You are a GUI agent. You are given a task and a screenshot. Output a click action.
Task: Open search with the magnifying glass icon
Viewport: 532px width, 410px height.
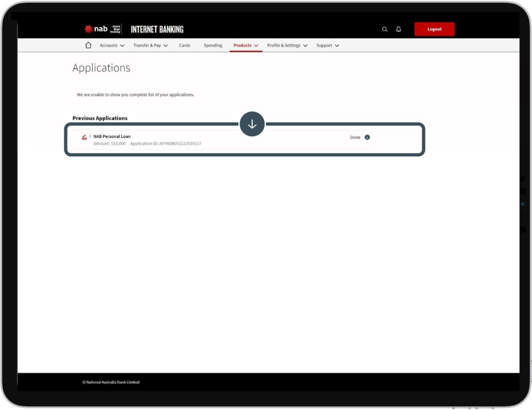(x=385, y=29)
